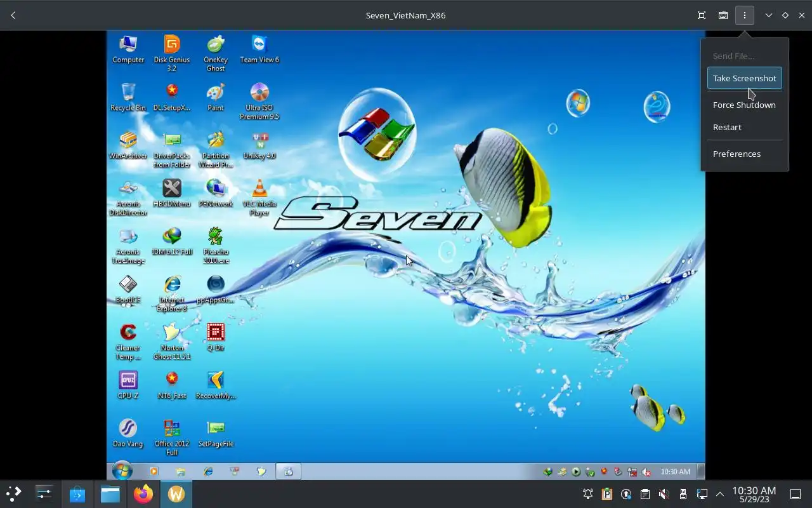Open the host network connections icon
Screen dimensions: 812x508
coord(702,494)
